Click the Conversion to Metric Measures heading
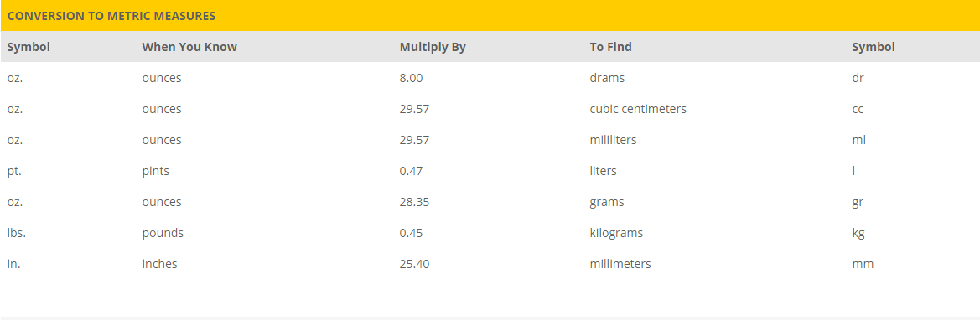 tap(111, 16)
